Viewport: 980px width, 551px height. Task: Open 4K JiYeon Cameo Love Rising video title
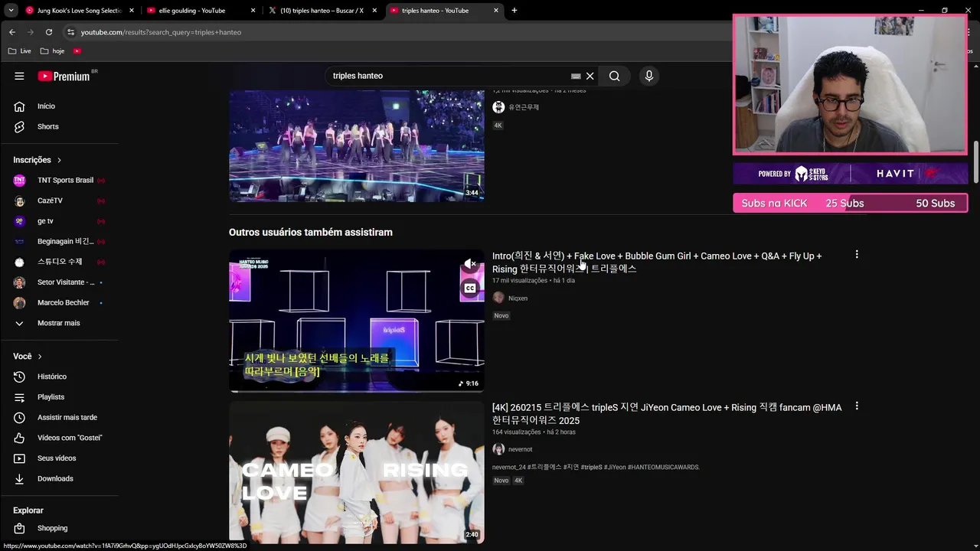667,414
